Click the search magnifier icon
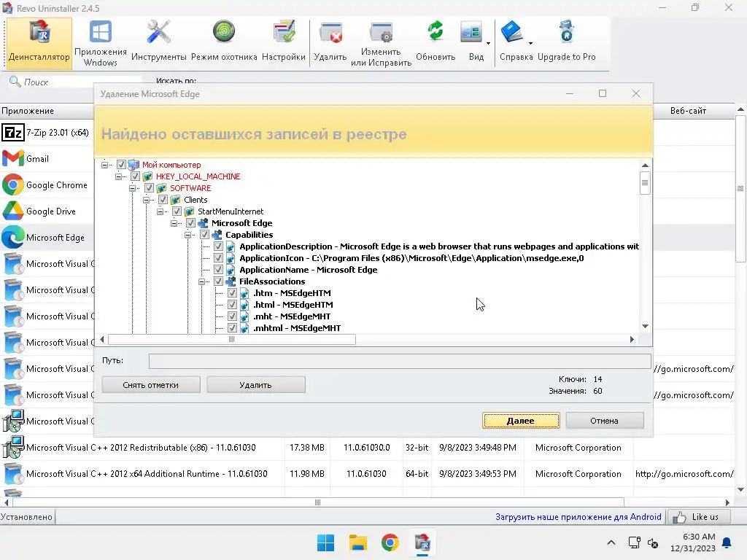The width and height of the screenshot is (747, 560). pyautogui.click(x=15, y=82)
